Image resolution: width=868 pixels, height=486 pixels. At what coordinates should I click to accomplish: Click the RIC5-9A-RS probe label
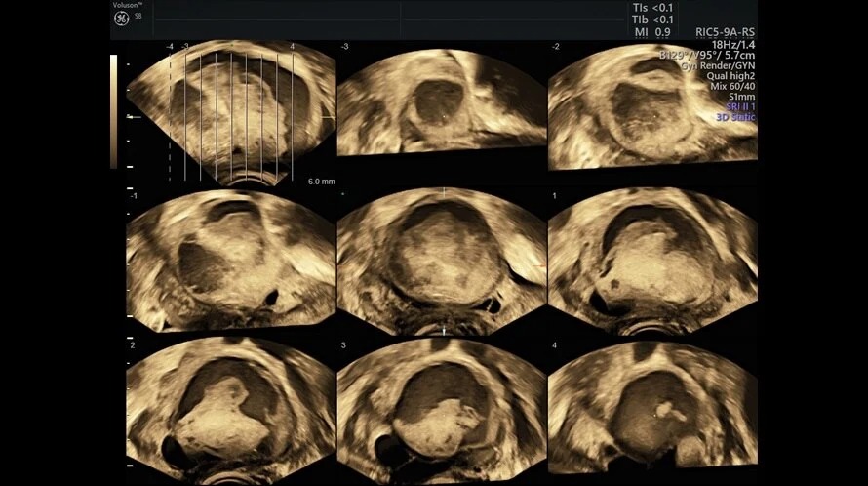coord(726,33)
